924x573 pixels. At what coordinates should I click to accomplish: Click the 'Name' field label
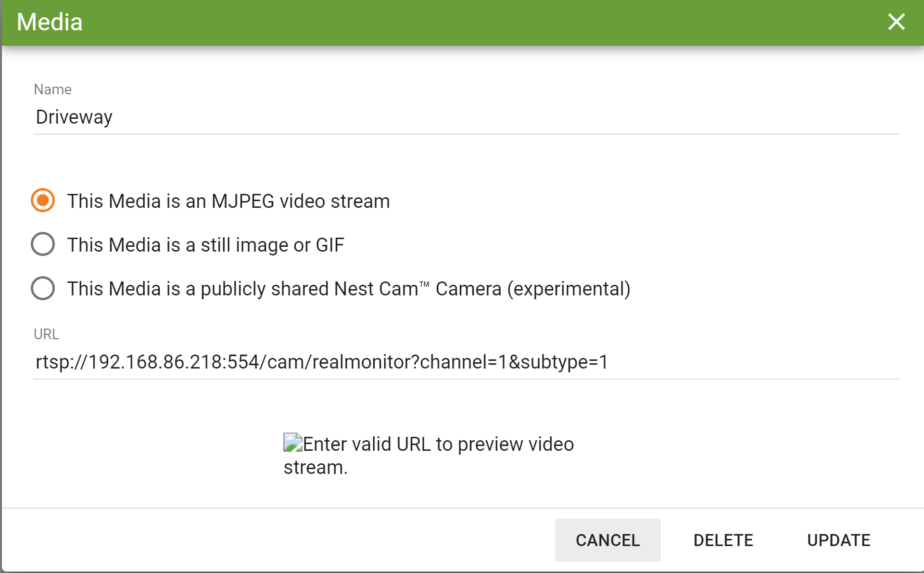52,89
